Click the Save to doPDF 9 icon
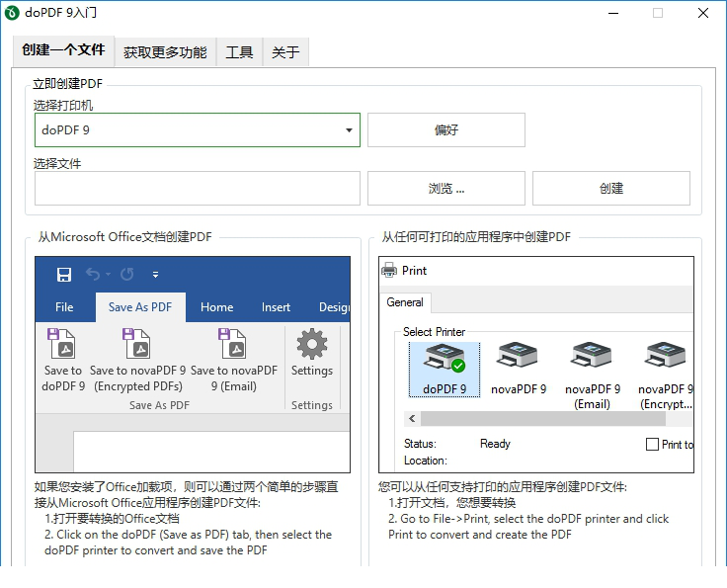This screenshot has width=727, height=588. pyautogui.click(x=63, y=346)
